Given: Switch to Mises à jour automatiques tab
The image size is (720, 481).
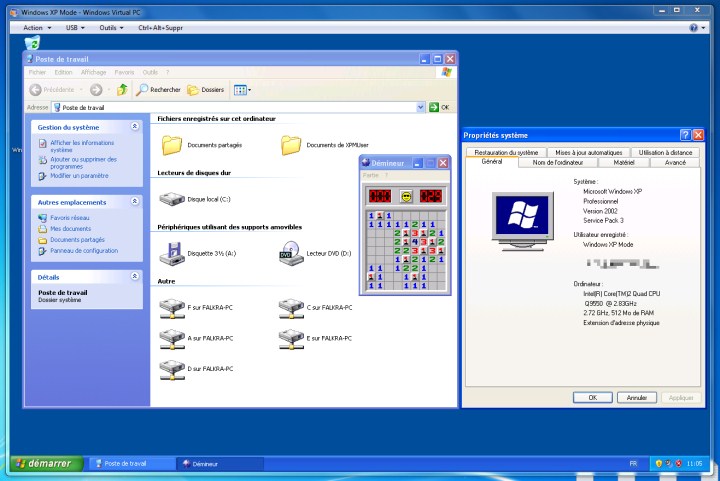Looking at the screenshot, I should [588, 152].
